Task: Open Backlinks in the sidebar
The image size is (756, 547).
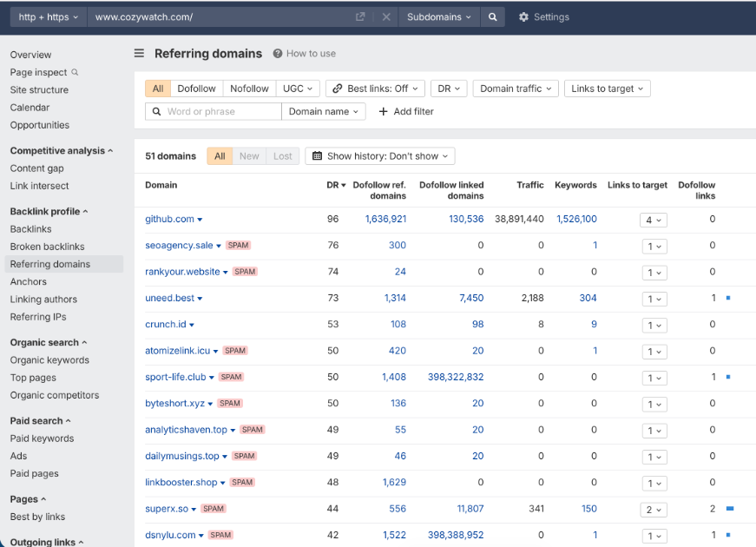Action: [x=31, y=229]
